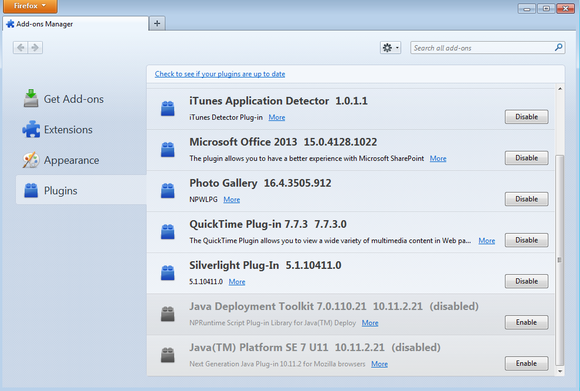Select Silverlight Plug-In title text
Image resolution: width=580 pixels, height=391 pixels.
coord(234,265)
